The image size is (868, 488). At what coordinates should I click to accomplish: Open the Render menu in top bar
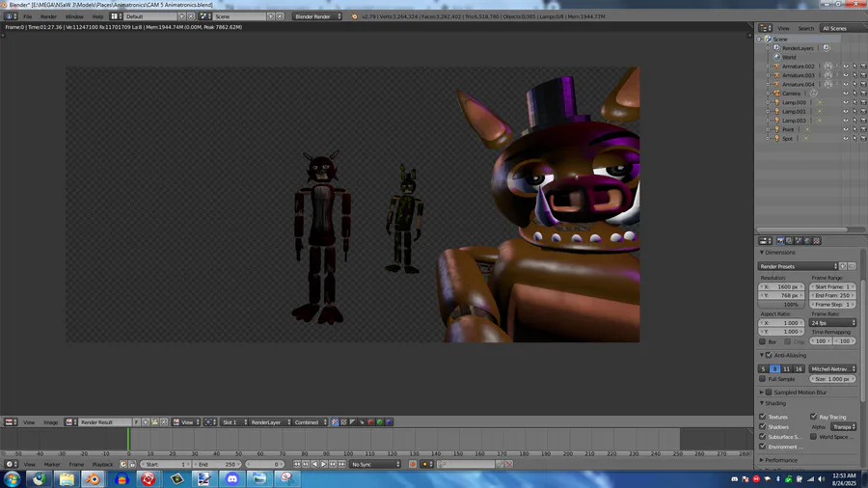(x=48, y=16)
